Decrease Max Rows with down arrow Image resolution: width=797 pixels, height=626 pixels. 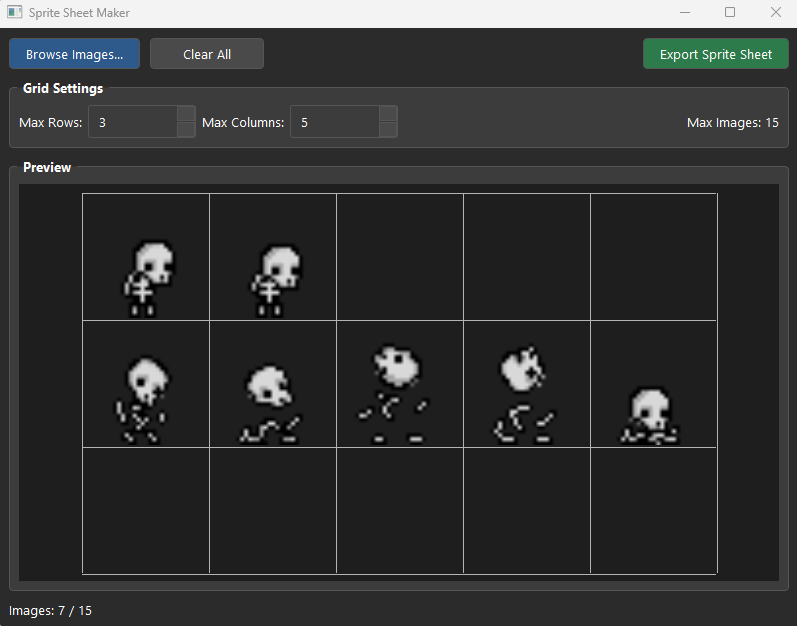click(186, 130)
